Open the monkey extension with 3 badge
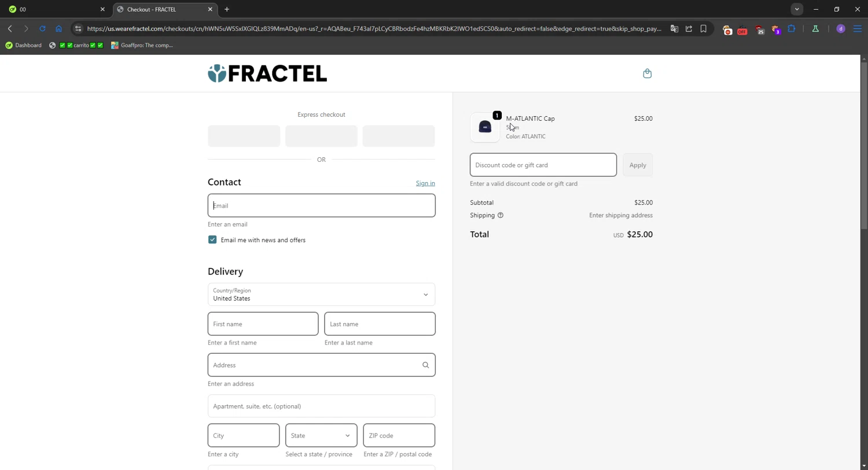The image size is (868, 470). tap(776, 29)
